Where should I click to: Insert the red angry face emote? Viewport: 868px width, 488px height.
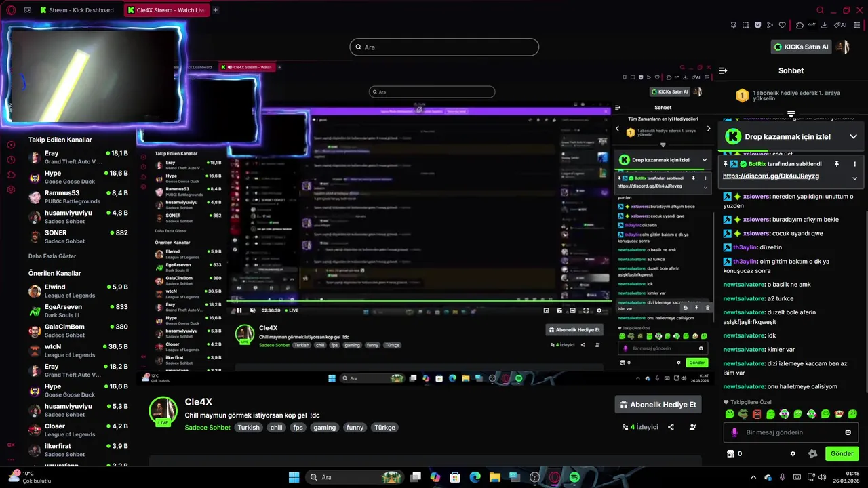tap(757, 414)
